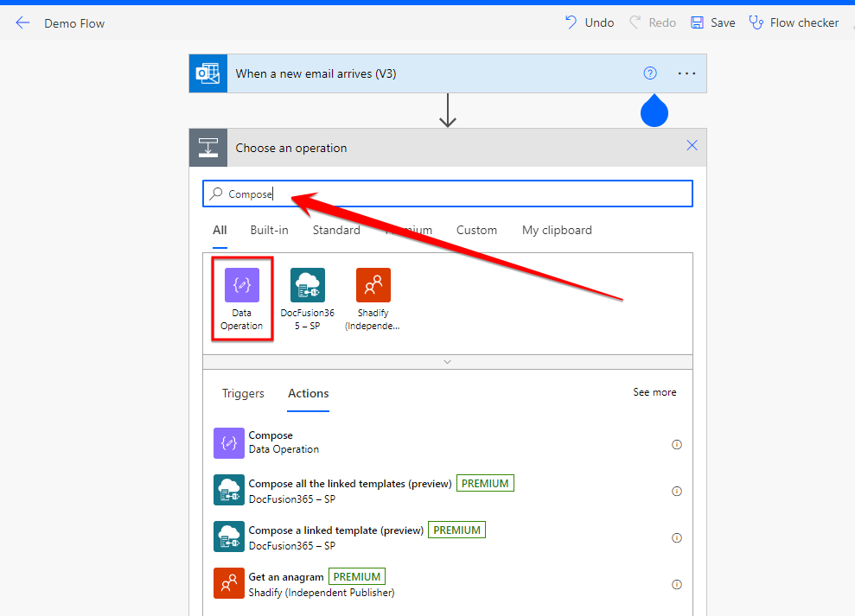Click the search magnifier icon
This screenshot has height=616, width=855.
tap(216, 193)
